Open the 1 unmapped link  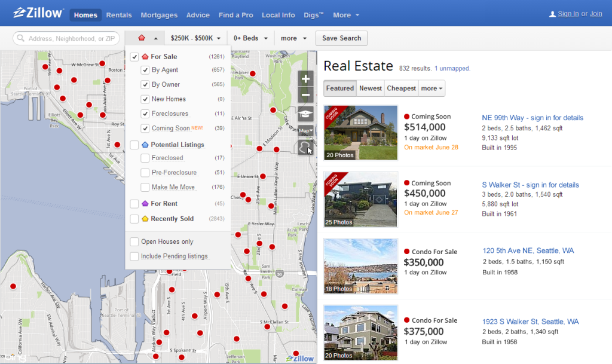(x=452, y=68)
